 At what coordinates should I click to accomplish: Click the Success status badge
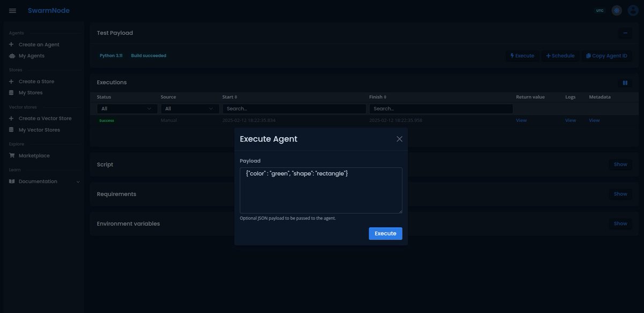[106, 121]
